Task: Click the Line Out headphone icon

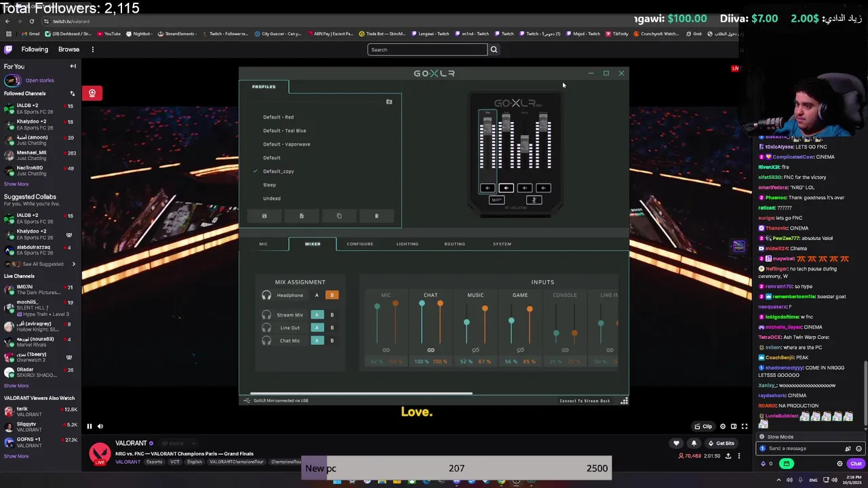Action: [x=267, y=327]
